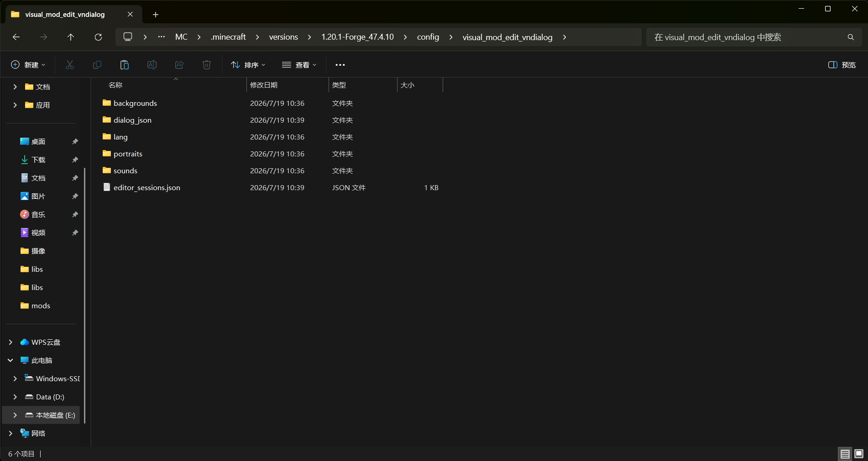Select the dialog_json folder icon
Image resolution: width=868 pixels, height=461 pixels.
point(107,119)
